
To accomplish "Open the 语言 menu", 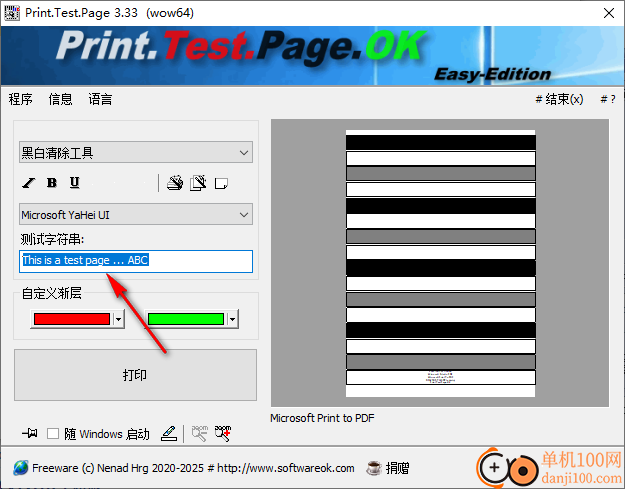I will [100, 99].
